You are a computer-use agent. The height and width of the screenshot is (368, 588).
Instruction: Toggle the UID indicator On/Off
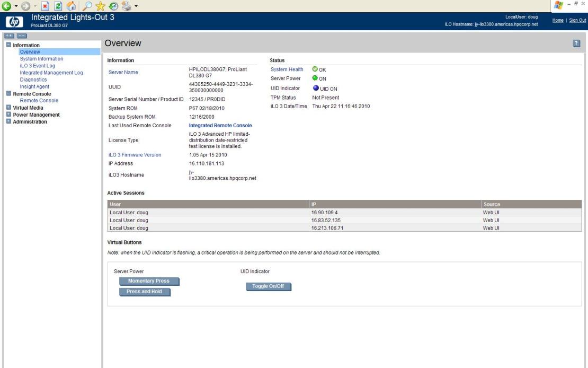click(268, 286)
